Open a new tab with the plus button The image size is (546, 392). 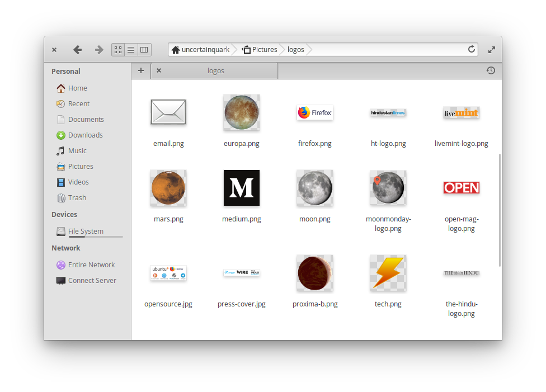(x=140, y=70)
